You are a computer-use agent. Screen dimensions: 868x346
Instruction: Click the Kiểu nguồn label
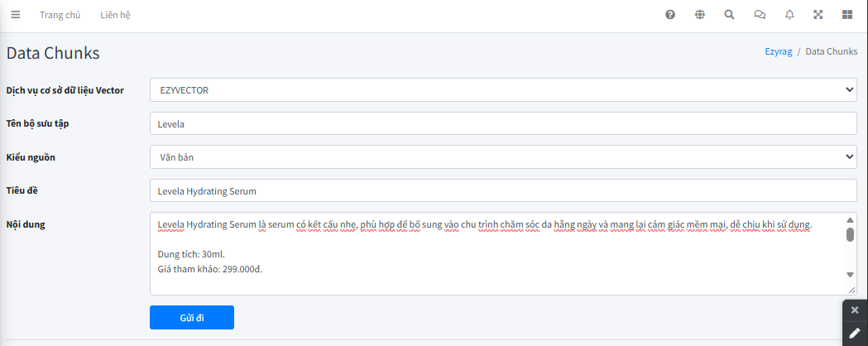point(31,157)
